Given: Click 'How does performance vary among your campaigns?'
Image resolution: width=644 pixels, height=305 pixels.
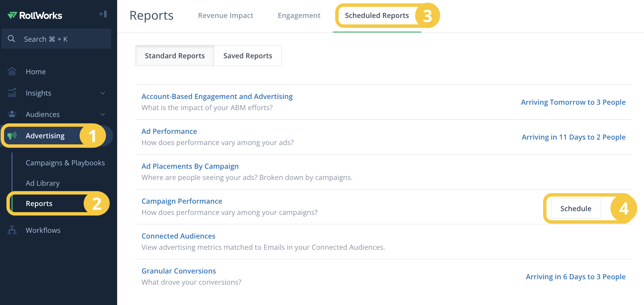Looking at the screenshot, I should coord(230,212).
